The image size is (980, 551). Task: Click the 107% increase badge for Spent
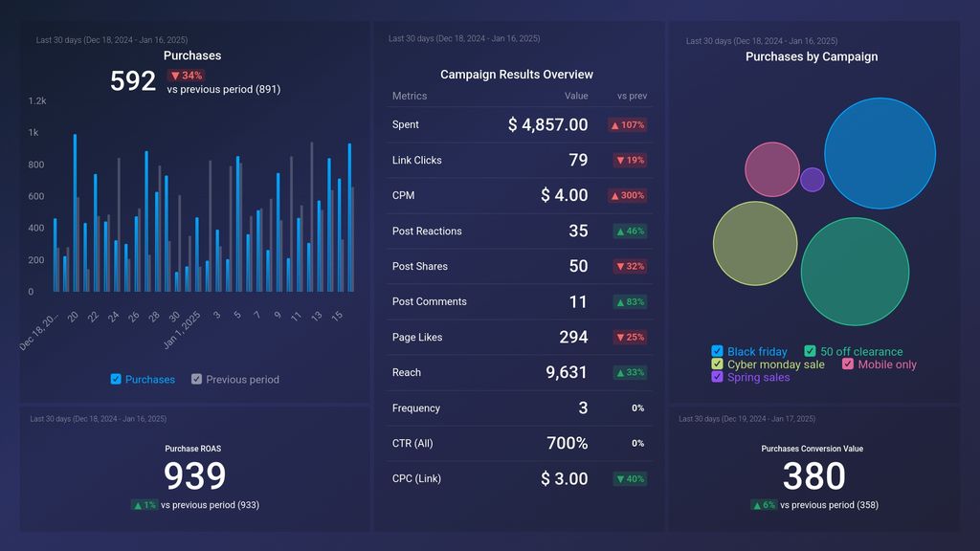tap(628, 125)
